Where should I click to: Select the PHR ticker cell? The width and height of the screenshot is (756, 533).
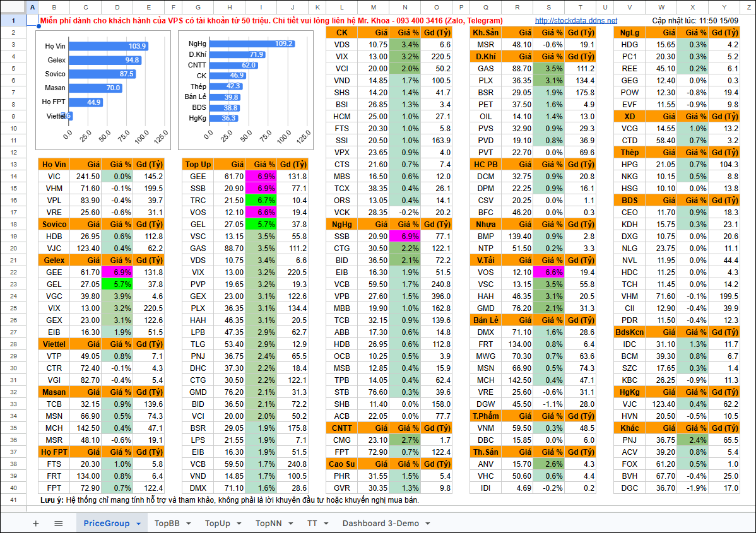(x=342, y=476)
